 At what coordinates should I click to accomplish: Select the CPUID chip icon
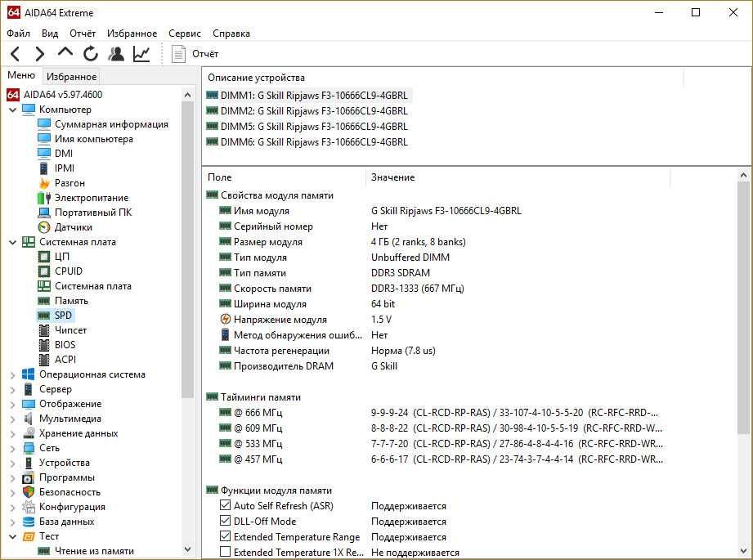click(x=43, y=271)
